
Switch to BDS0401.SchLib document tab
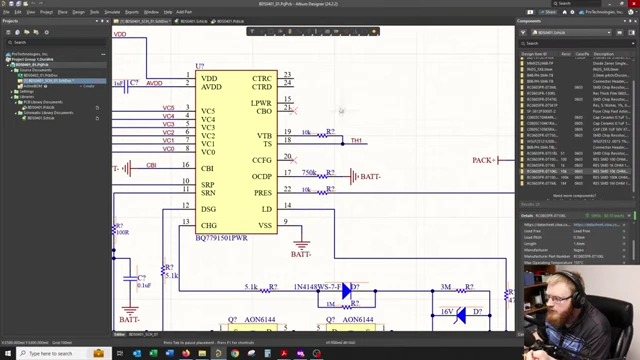tap(191, 21)
